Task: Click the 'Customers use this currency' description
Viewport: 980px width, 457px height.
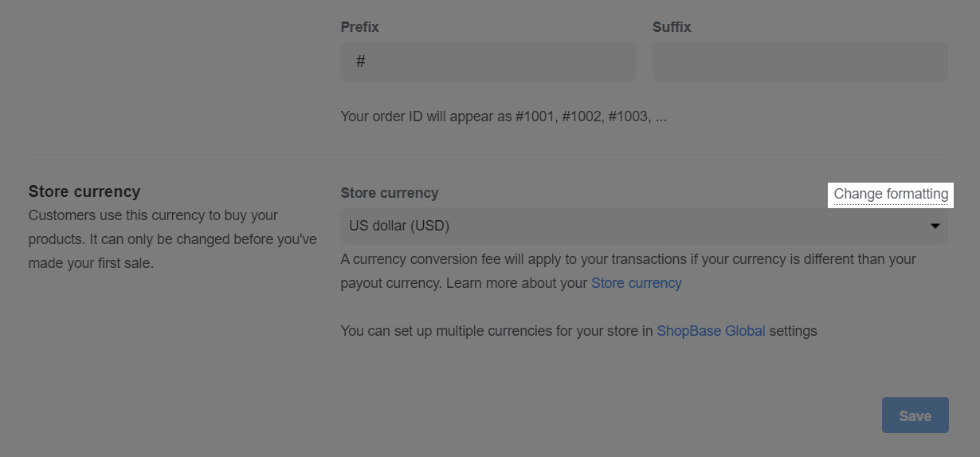Action: pyautogui.click(x=153, y=215)
